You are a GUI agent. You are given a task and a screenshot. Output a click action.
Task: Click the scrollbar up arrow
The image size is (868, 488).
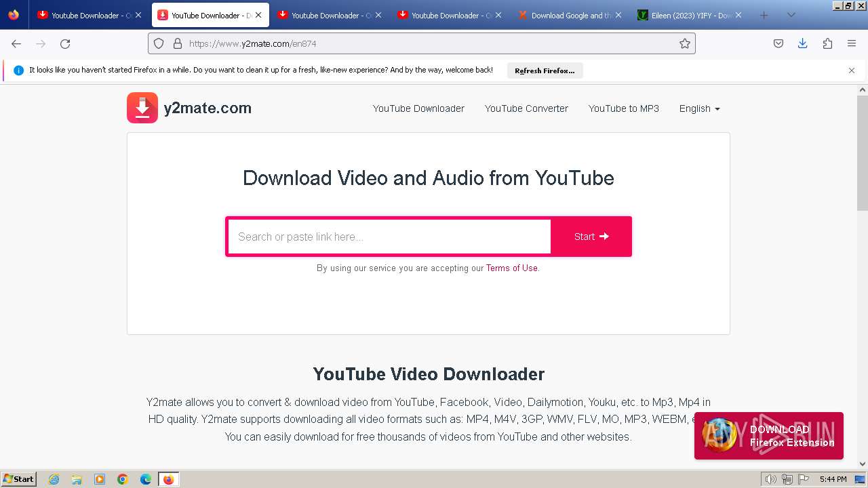pos(863,89)
